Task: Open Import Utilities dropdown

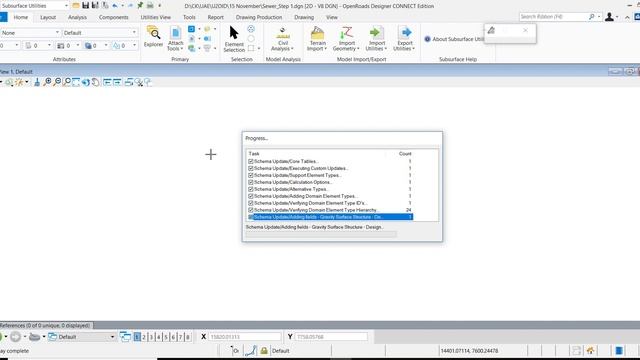Action: (x=376, y=39)
